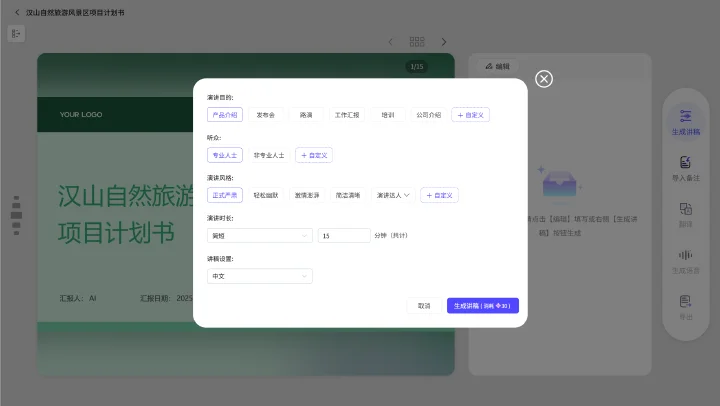This screenshot has width=720, height=406.
Task: Go to the next slide arrow
Action: point(444,42)
